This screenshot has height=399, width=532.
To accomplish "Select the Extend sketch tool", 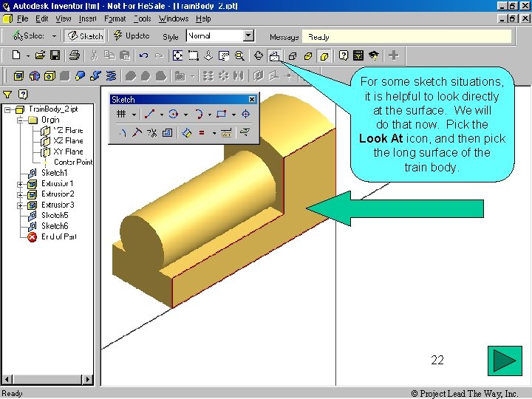I will click(x=137, y=133).
